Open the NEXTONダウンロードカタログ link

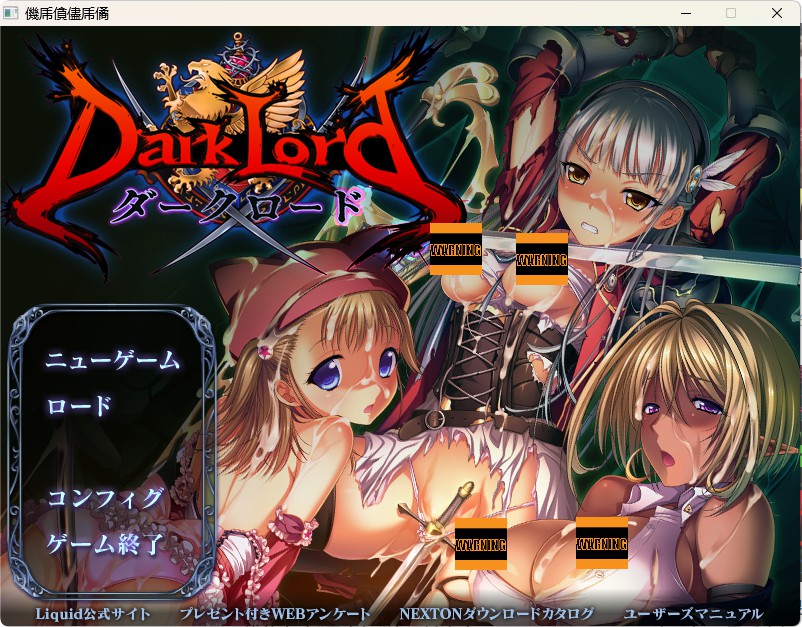point(497,614)
